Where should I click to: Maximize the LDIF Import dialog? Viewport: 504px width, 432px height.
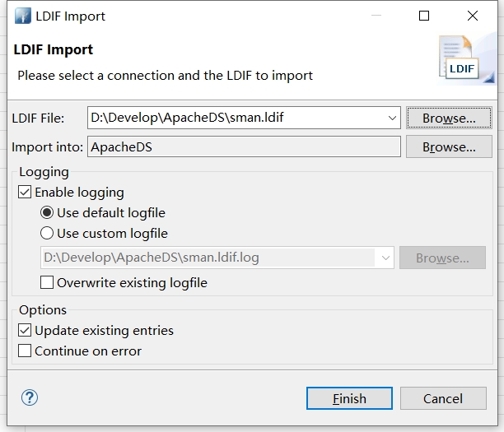click(424, 16)
